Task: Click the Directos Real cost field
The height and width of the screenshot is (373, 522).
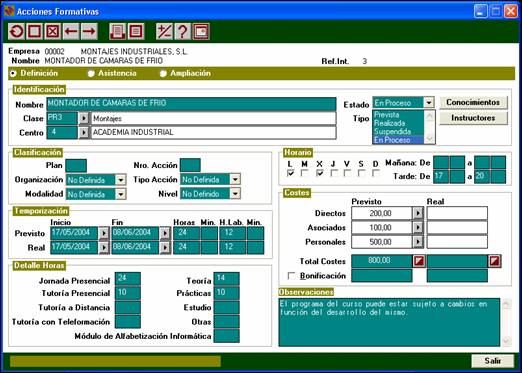Action: pyautogui.click(x=457, y=213)
